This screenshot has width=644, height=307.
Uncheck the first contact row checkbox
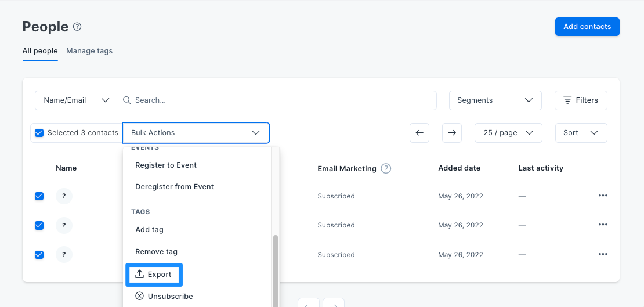point(39,196)
